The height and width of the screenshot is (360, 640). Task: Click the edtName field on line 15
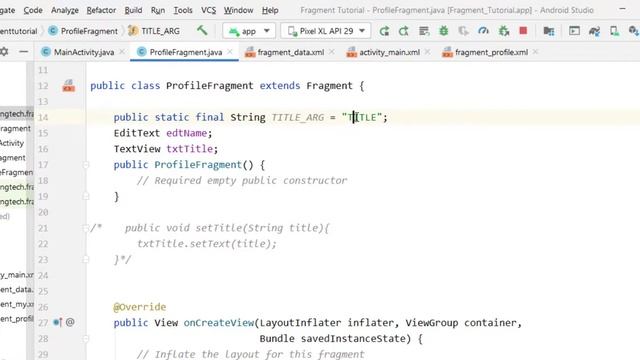[187, 133]
